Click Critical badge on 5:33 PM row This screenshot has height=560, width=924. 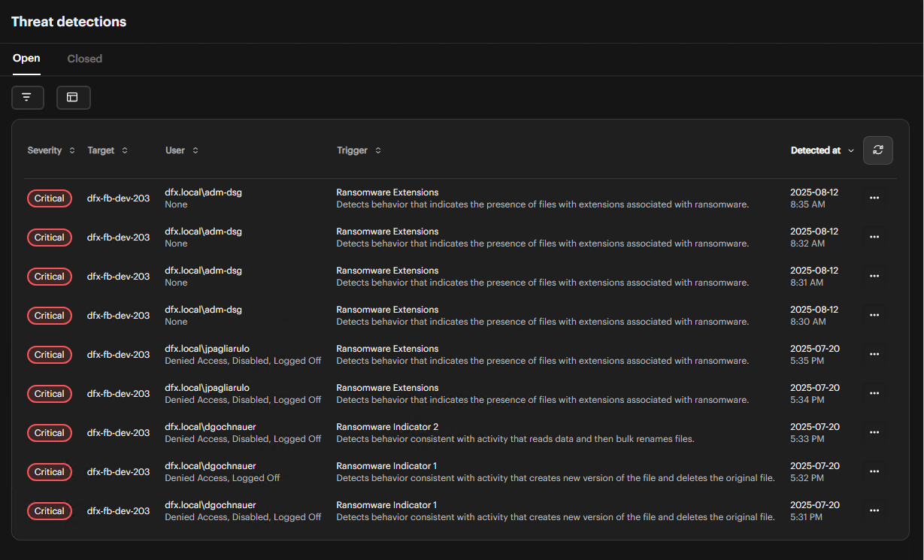(x=50, y=433)
